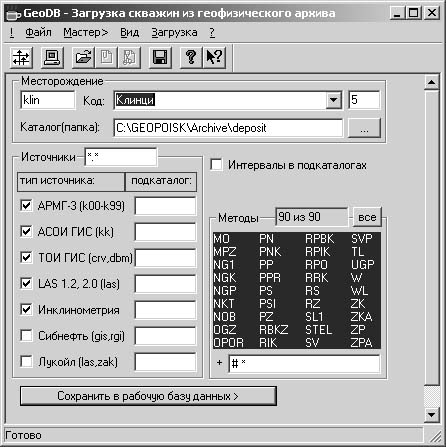Click the АРМГ-3 subdirectory input field
Screen dimensions: 446x447
click(165, 206)
